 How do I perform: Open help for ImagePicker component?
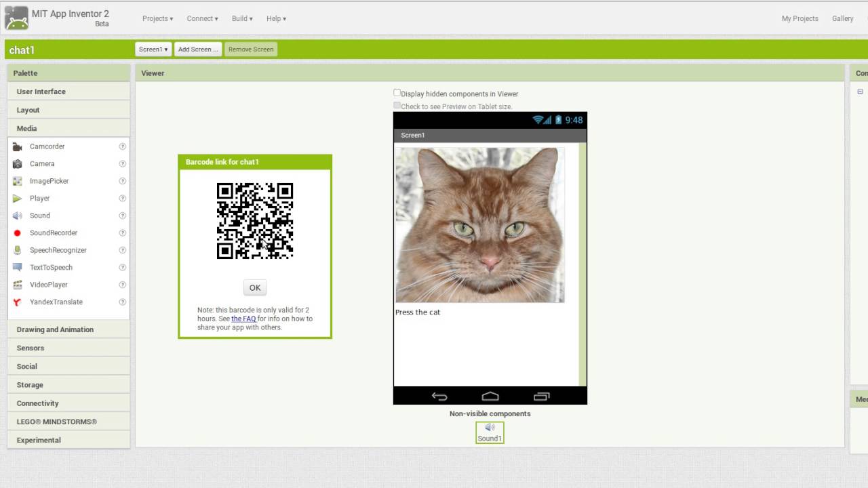[123, 181]
